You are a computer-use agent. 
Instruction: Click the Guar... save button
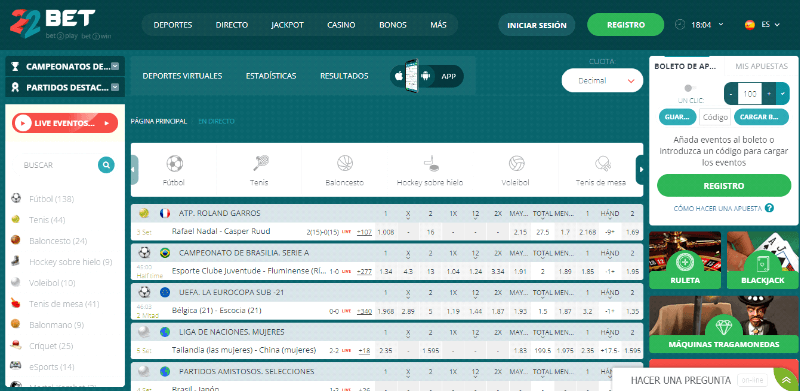678,117
